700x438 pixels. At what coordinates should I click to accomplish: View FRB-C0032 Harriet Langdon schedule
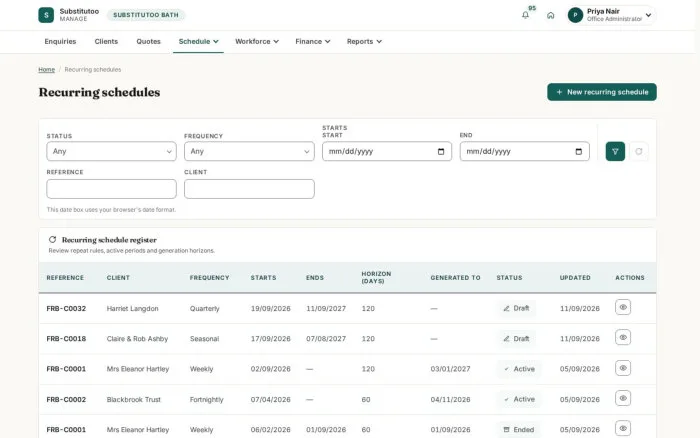[623, 307]
